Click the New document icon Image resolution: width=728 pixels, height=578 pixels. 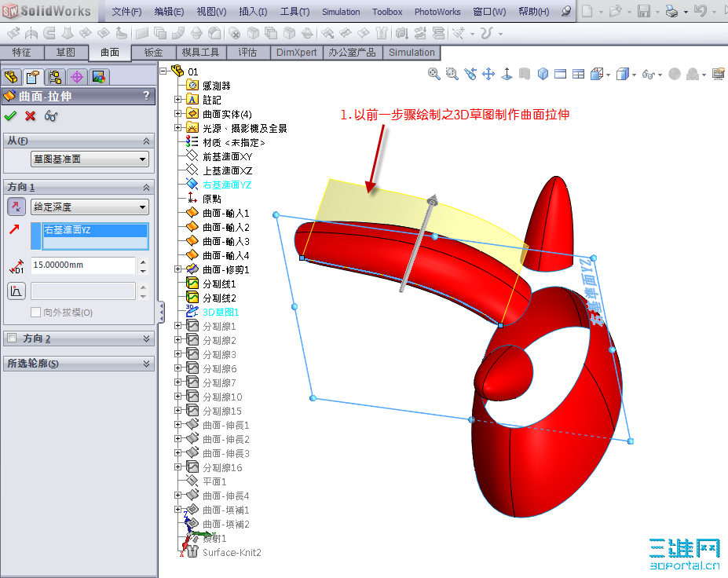pyautogui.click(x=587, y=11)
